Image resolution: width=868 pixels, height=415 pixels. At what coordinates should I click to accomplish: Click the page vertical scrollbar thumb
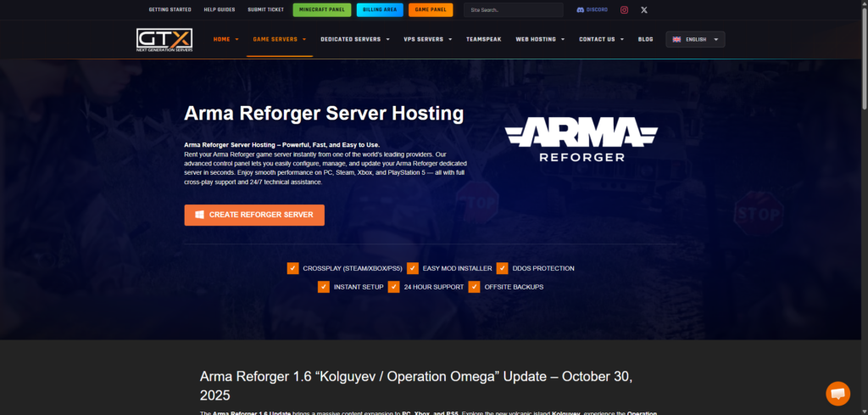tap(864, 59)
